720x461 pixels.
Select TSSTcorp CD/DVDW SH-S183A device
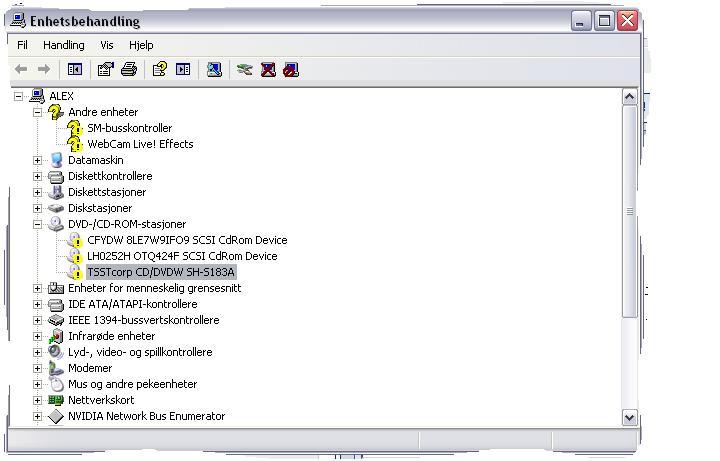[161, 272]
